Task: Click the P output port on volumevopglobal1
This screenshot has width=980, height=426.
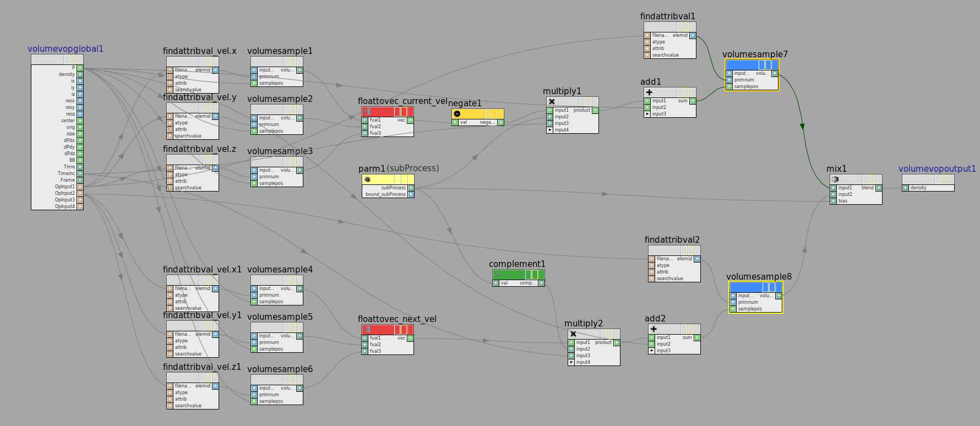Action: coord(80,68)
